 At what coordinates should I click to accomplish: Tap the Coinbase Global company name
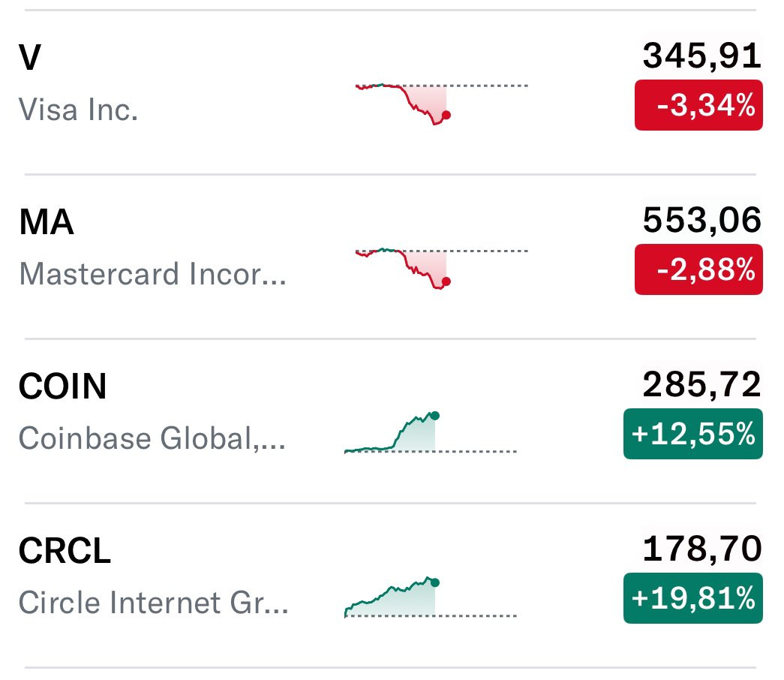(x=152, y=438)
